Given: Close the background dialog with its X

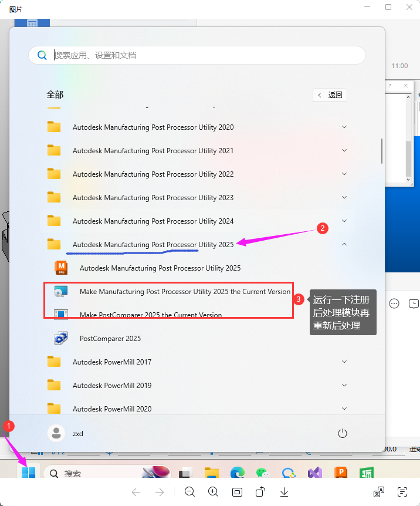Looking at the screenshot, I should click(x=406, y=86).
